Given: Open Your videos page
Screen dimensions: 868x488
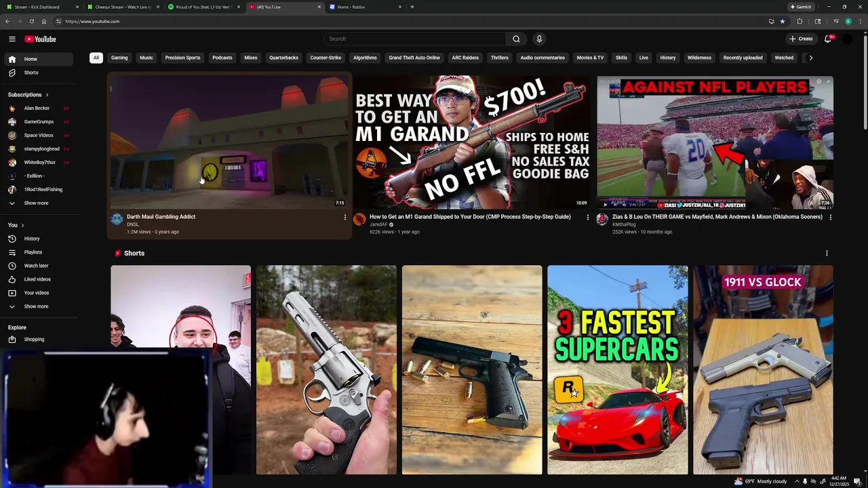Looking at the screenshot, I should pos(39,293).
